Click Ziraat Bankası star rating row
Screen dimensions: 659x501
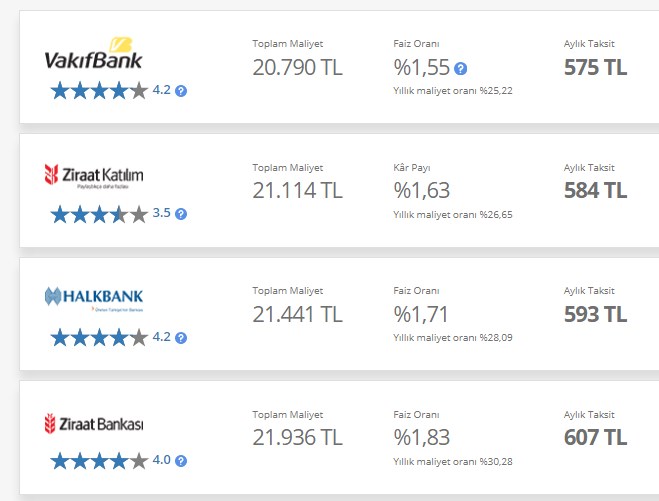99,461
